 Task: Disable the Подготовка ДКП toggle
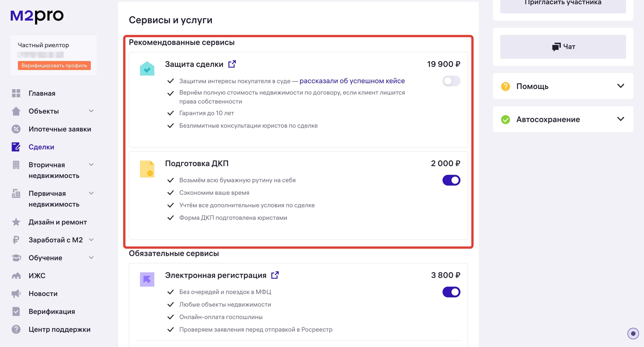tap(451, 180)
